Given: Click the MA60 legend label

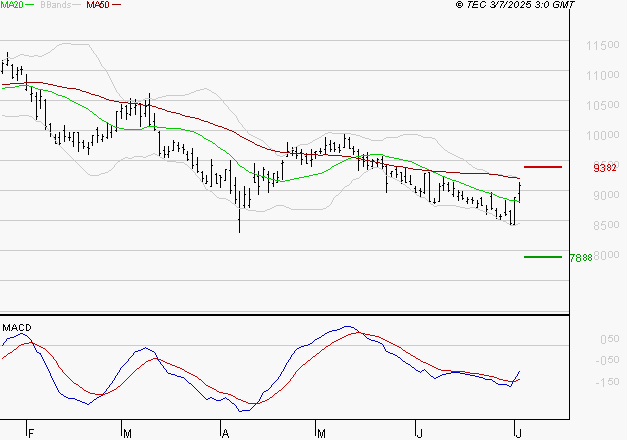Looking at the screenshot, I should click(x=98, y=5).
